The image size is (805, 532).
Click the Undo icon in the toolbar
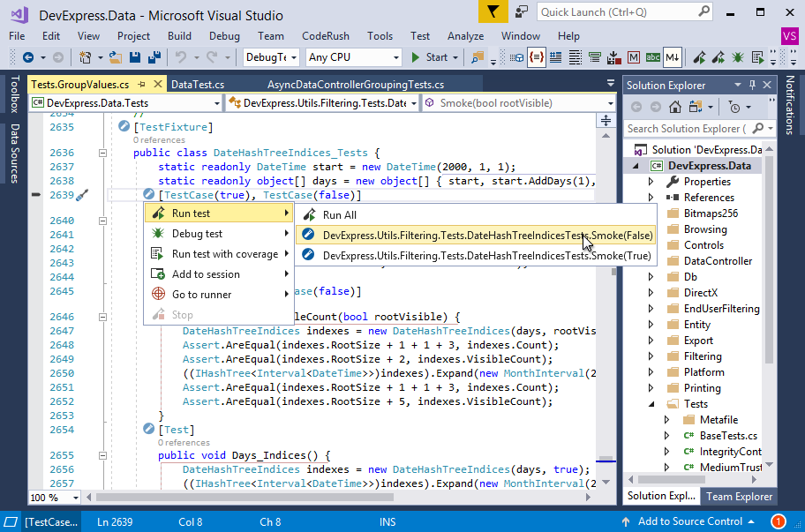(x=179, y=59)
